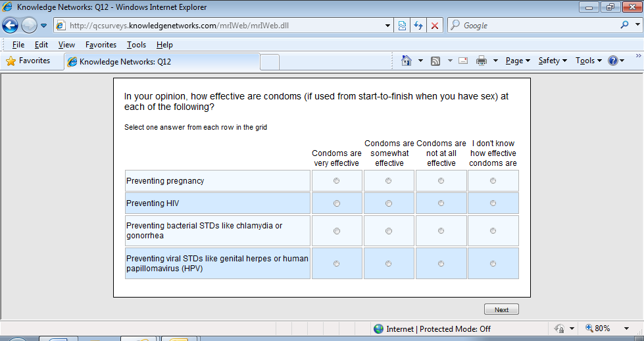The width and height of the screenshot is (644, 341).
Task: Expand the zoom level dropdown arrow
Action: tap(627, 328)
